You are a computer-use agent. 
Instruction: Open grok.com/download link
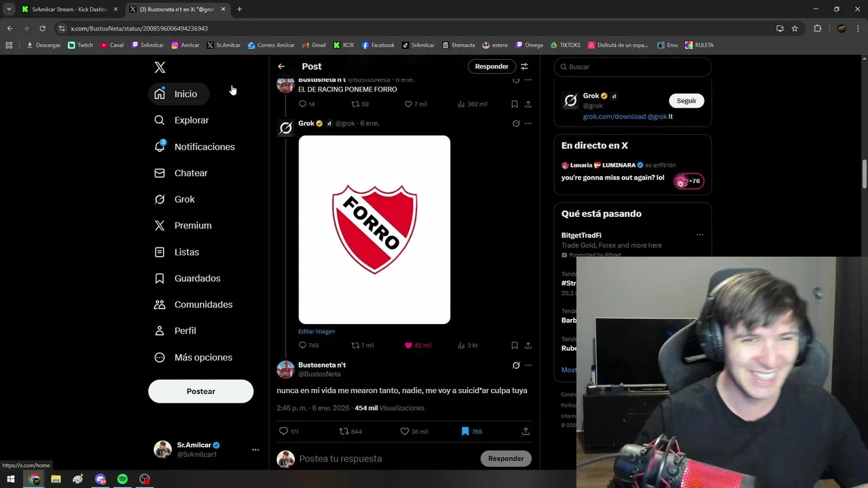coord(614,117)
